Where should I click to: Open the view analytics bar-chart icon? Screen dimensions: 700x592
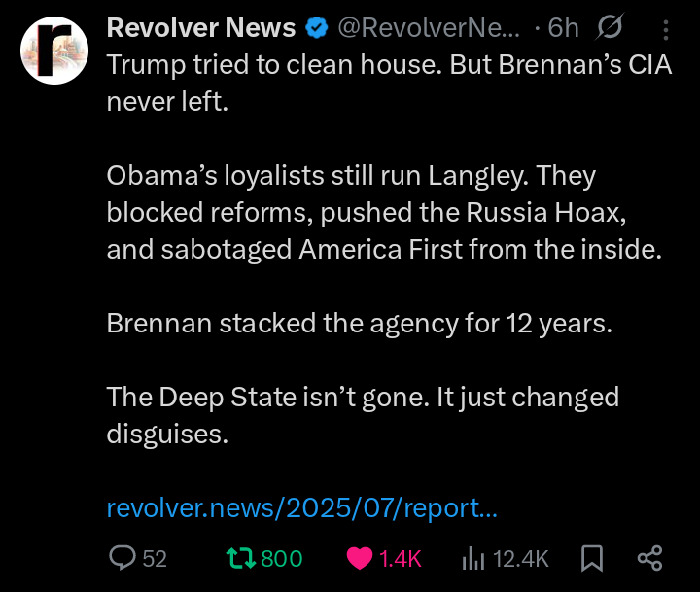[x=473, y=558]
